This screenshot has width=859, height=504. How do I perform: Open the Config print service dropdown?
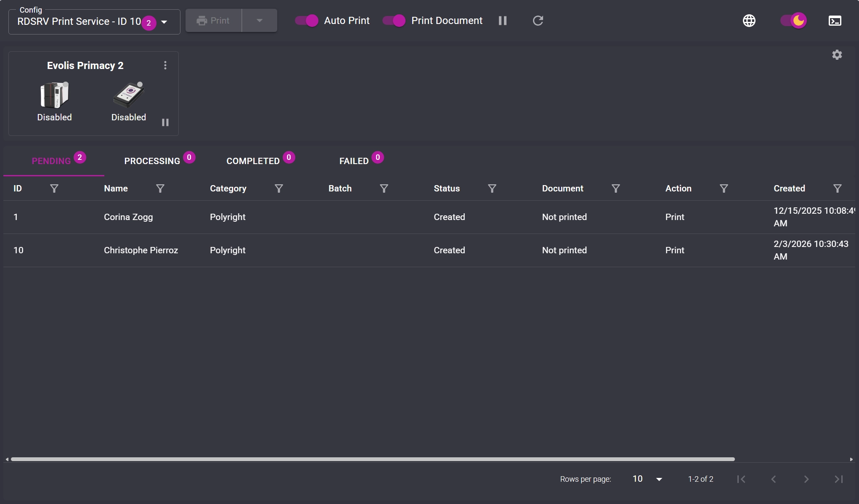click(94, 21)
